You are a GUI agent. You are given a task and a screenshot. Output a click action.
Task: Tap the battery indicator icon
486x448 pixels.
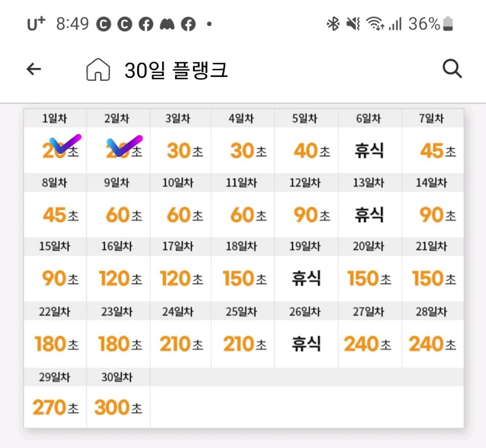448,24
